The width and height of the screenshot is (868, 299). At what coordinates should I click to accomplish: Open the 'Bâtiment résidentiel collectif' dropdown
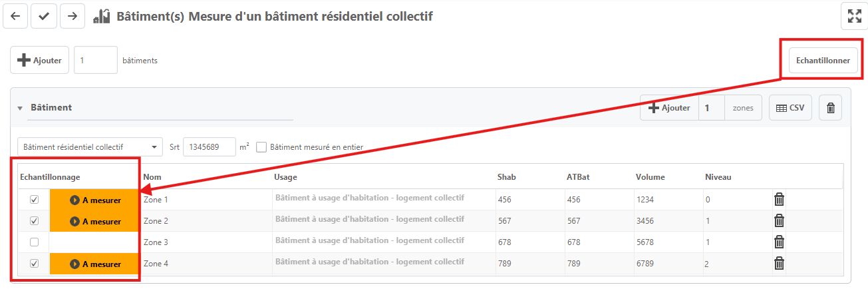90,147
